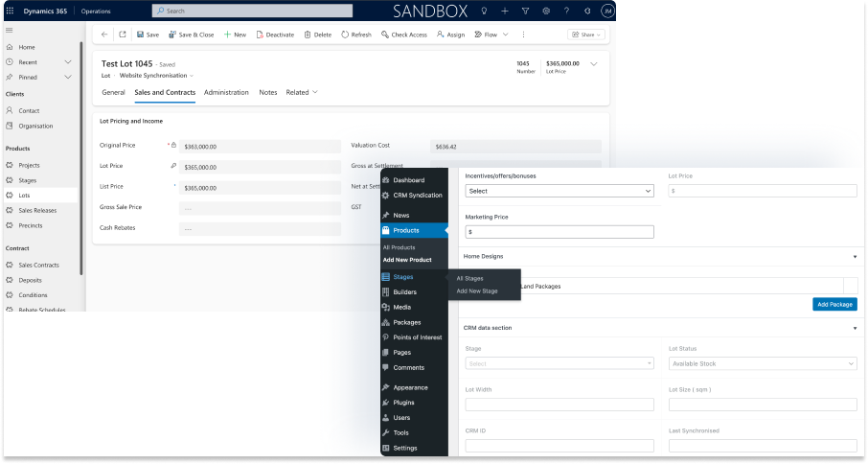The image size is (868, 464).
Task: Switch to the Administration tab
Action: point(226,92)
